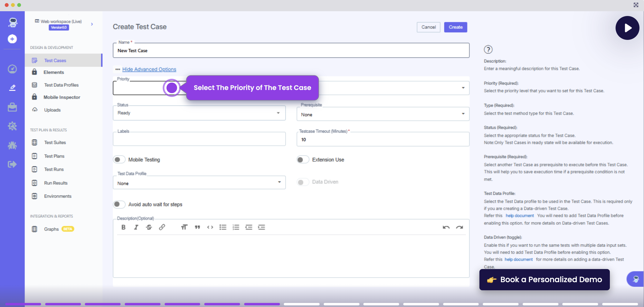This screenshot has width=644, height=307.
Task: Expand the Prerequisite dropdown
Action: (382, 114)
